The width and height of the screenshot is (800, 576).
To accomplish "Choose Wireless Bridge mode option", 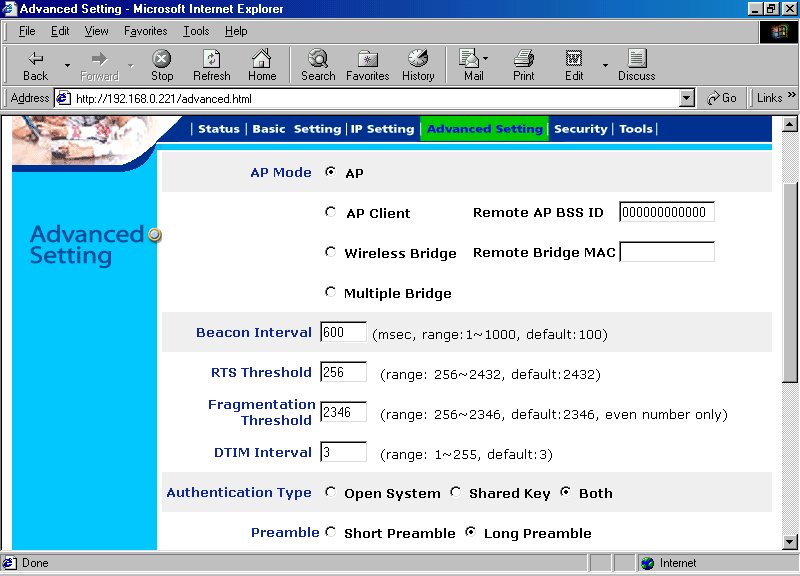I will click(x=331, y=252).
